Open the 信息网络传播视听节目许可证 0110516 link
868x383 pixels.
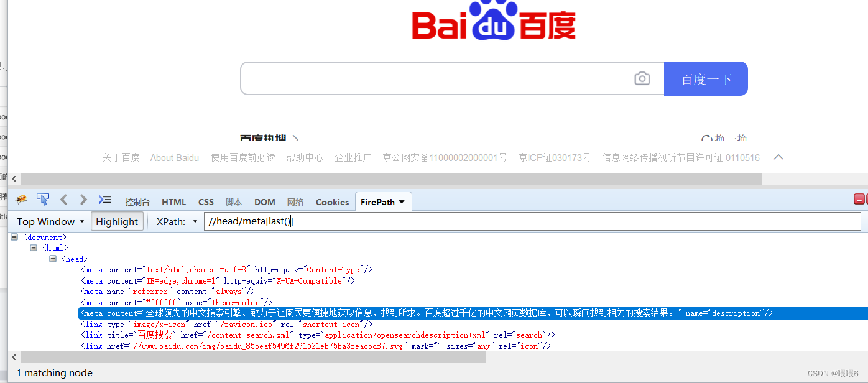[x=681, y=158]
